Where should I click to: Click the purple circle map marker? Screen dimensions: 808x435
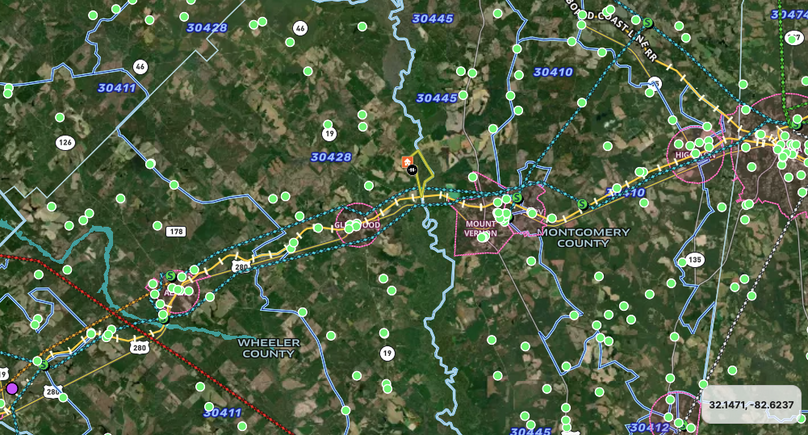click(12, 389)
